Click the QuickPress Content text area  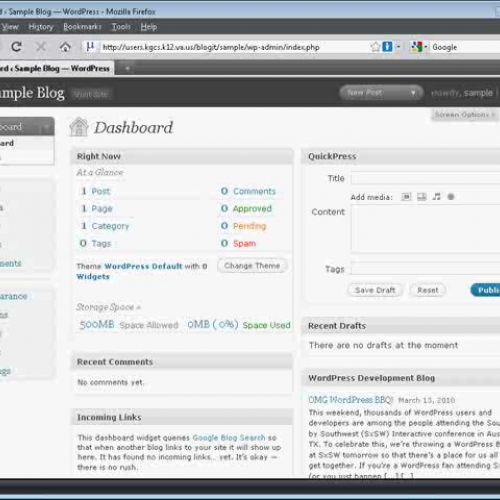[425, 229]
